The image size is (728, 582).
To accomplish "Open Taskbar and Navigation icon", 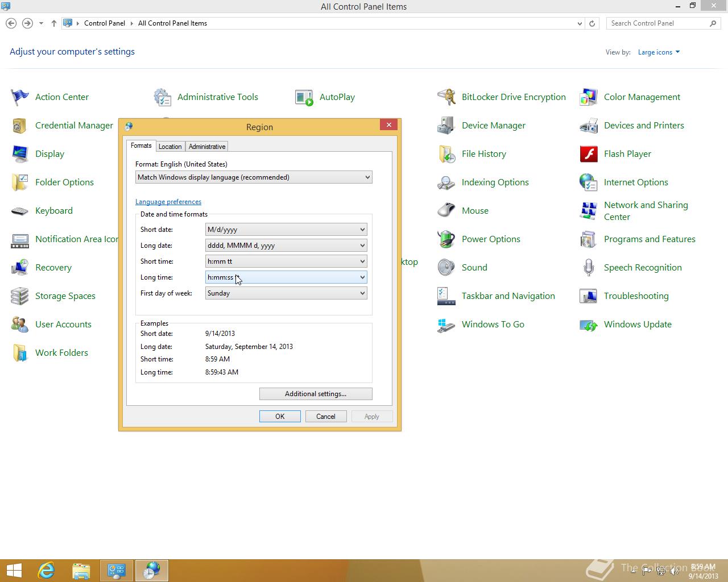I will [x=446, y=296].
